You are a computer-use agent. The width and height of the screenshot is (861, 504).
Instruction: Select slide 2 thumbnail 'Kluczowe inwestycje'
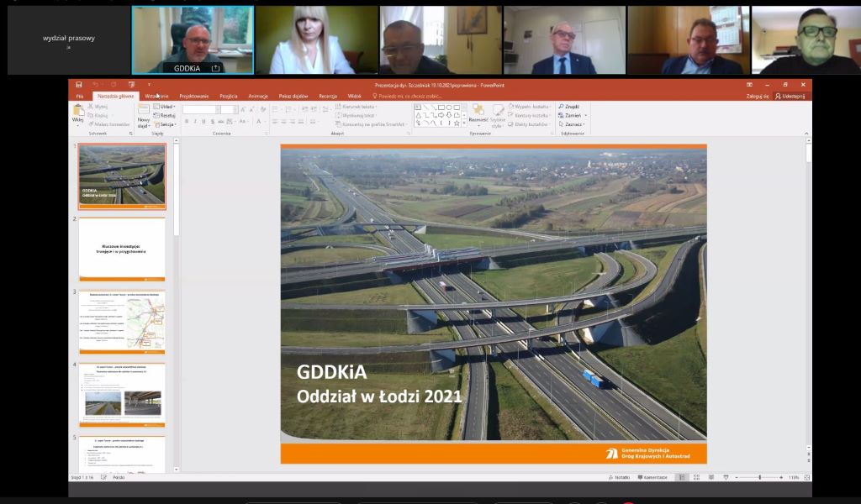point(122,249)
